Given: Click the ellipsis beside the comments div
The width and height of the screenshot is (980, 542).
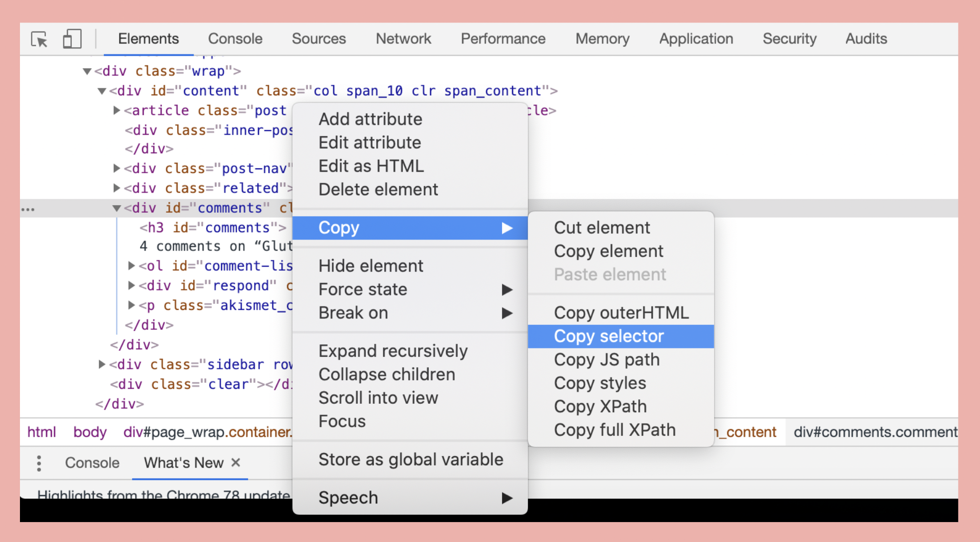Looking at the screenshot, I should point(27,209).
